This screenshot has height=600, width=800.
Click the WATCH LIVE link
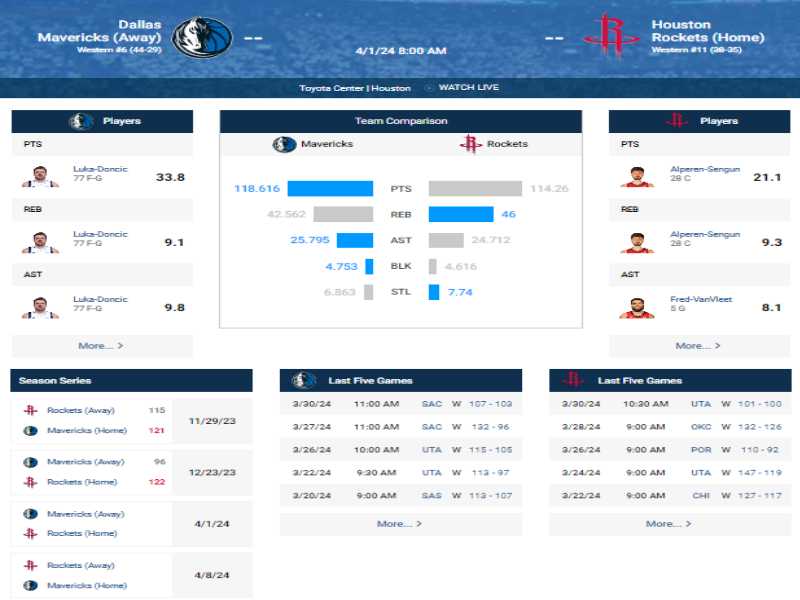(468, 87)
